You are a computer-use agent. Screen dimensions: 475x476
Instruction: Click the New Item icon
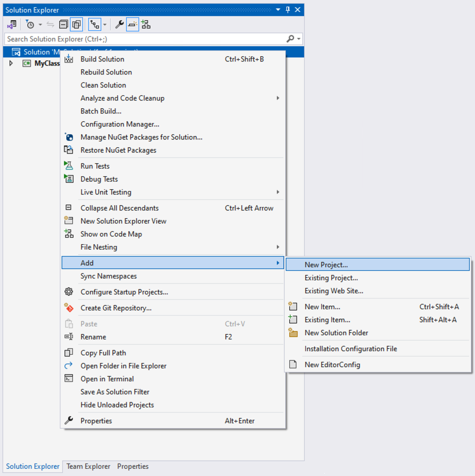tap(293, 306)
